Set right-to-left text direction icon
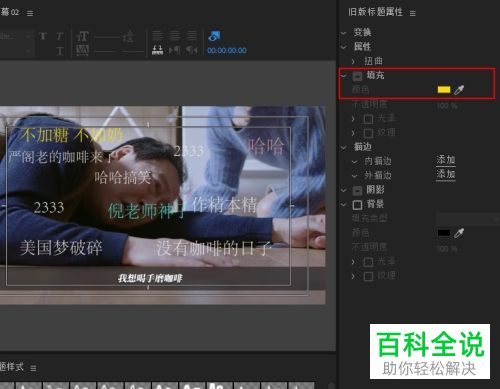The height and width of the screenshot is (389, 500). (192, 50)
